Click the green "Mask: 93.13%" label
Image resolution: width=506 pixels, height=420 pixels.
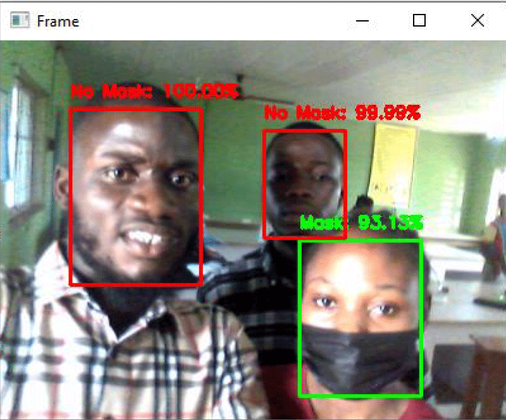(361, 223)
